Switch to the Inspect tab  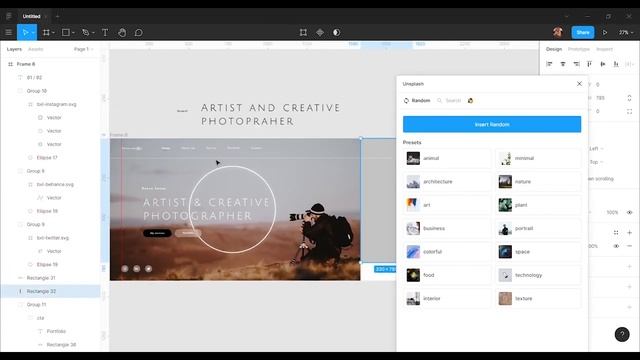pos(604,49)
